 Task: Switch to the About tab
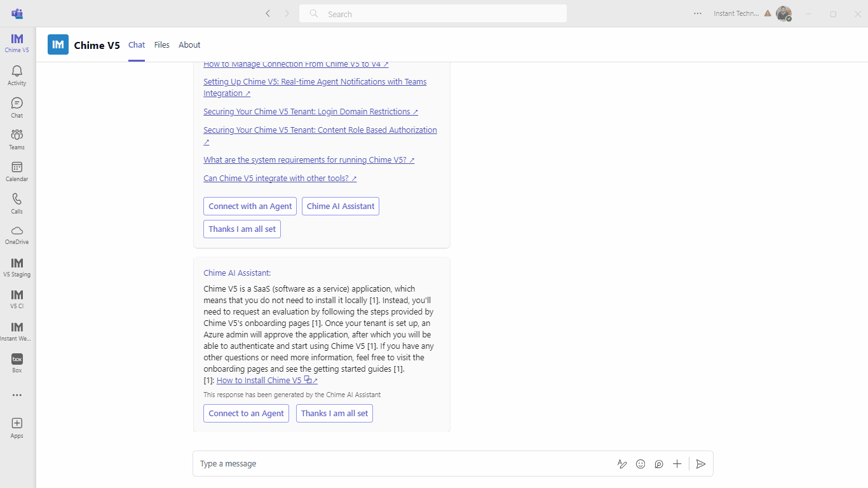click(x=189, y=44)
